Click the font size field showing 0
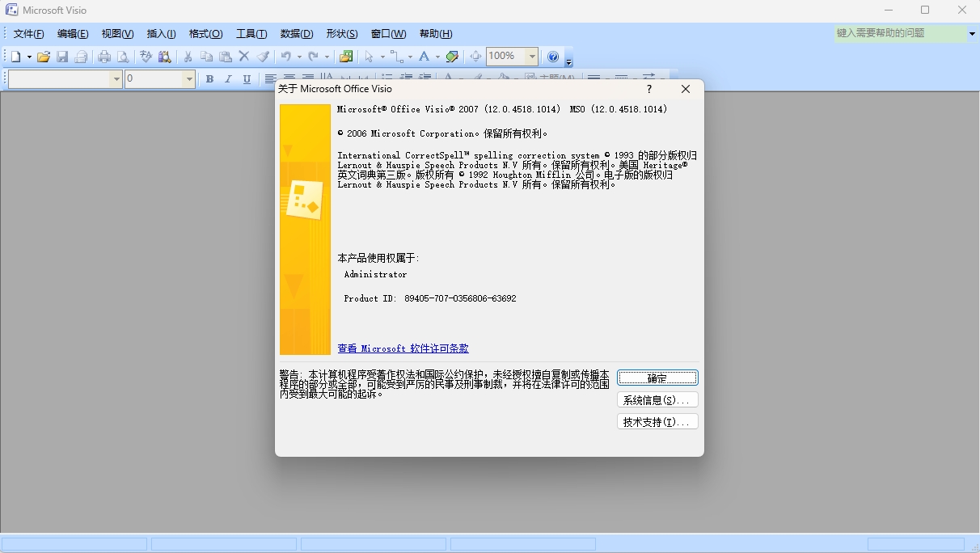 pyautogui.click(x=154, y=79)
